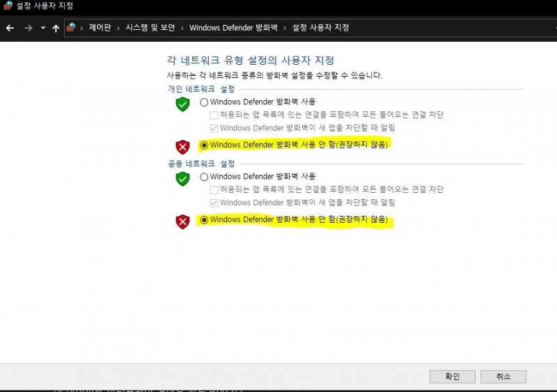Screen dimensions: 557x392
Task: Click 설정 사용자 지정 breadcrumb
Action: coord(320,28)
